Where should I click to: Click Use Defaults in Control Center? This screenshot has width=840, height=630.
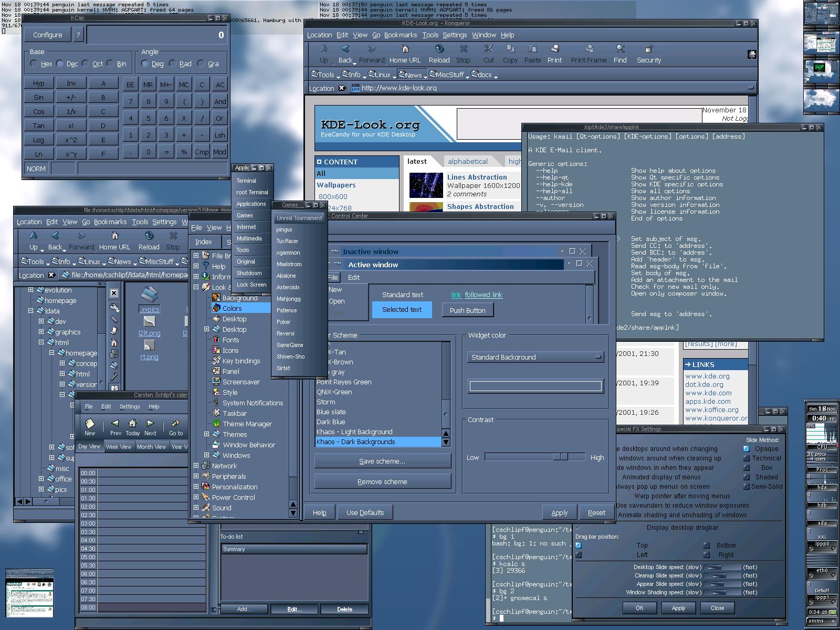point(365,512)
